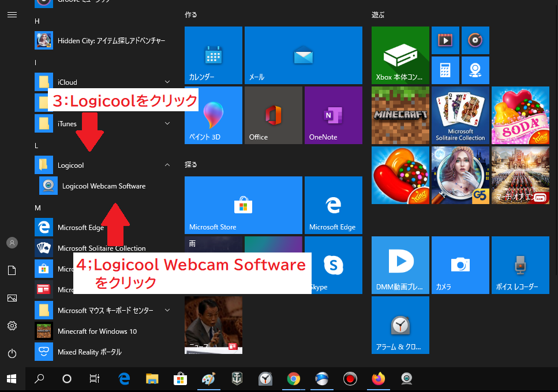
Task: Open the March of Empires tile
Action: tap(520, 175)
